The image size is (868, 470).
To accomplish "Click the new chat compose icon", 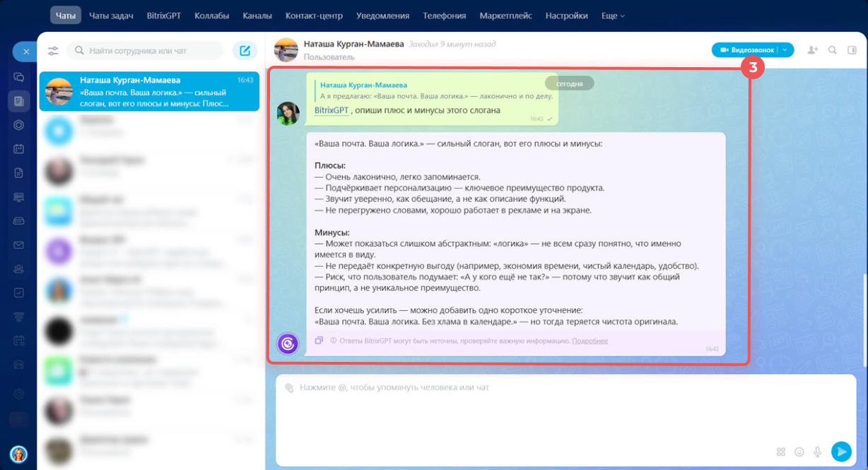I will click(245, 51).
